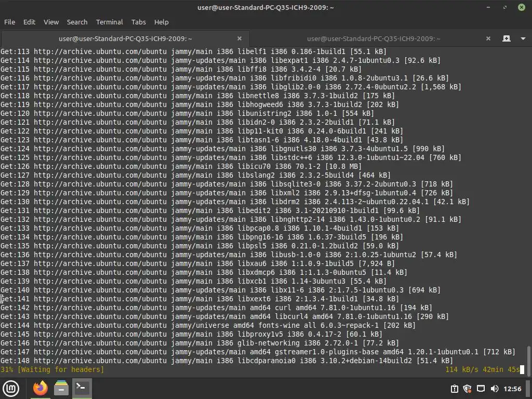Open the network tray icon

[x=481, y=389]
